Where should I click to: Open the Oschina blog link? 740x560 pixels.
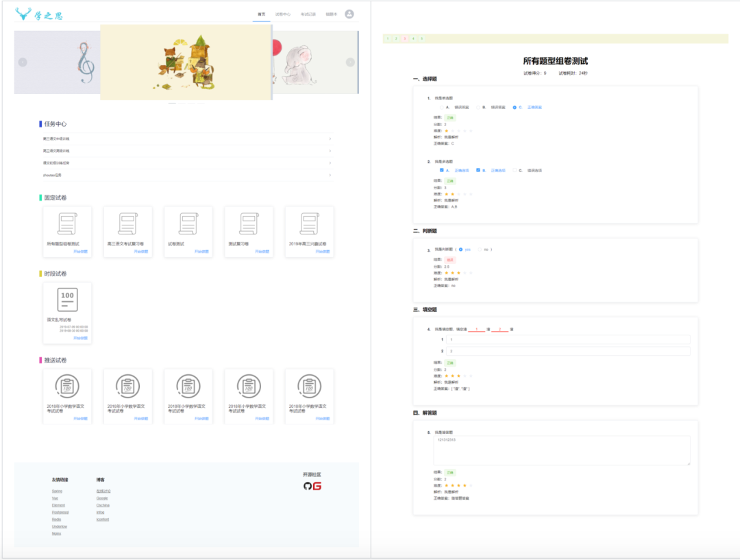tap(103, 505)
